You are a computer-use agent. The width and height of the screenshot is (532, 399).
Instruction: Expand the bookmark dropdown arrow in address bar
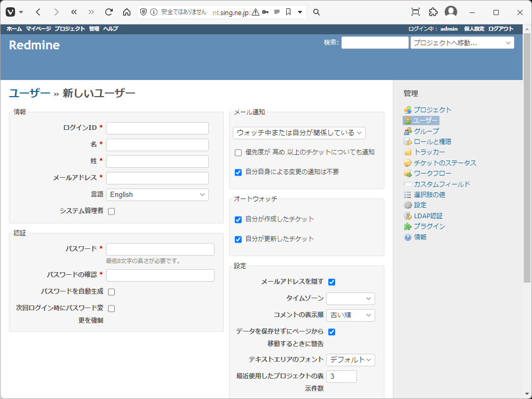click(300, 12)
